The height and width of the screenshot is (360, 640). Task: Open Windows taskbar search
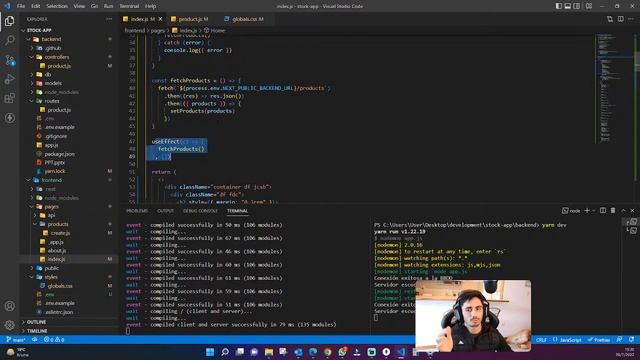click(x=224, y=352)
